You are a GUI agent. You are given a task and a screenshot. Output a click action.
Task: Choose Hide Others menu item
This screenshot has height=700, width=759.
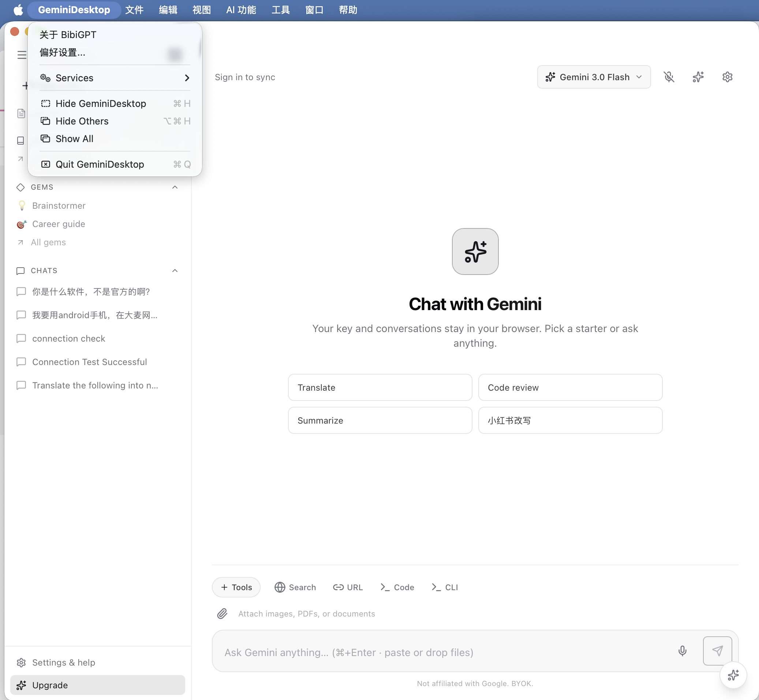coord(115,121)
